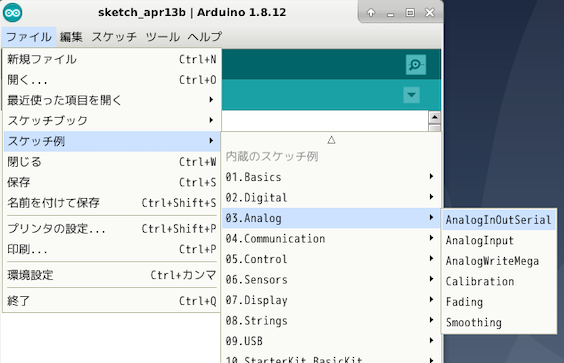Select the Smoothing example sketch
Viewport: 564px width, 363px height.
click(499, 322)
